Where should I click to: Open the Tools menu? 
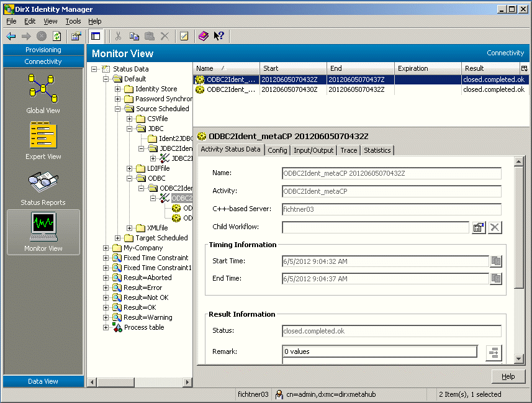tap(73, 20)
